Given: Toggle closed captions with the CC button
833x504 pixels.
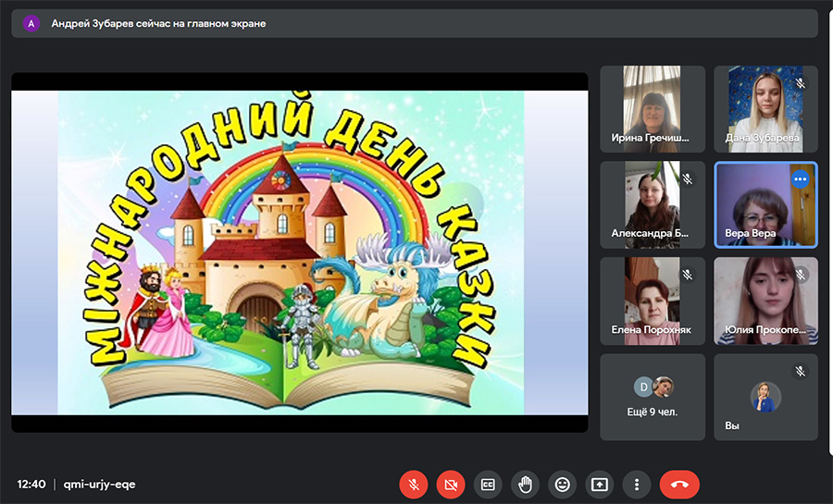Looking at the screenshot, I should pyautogui.click(x=488, y=484).
